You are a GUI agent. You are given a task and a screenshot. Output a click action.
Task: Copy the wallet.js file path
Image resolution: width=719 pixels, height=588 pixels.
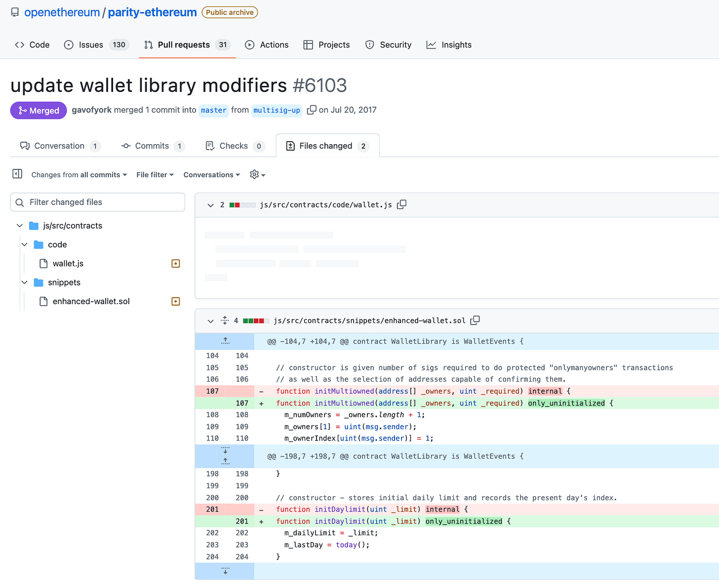click(402, 204)
